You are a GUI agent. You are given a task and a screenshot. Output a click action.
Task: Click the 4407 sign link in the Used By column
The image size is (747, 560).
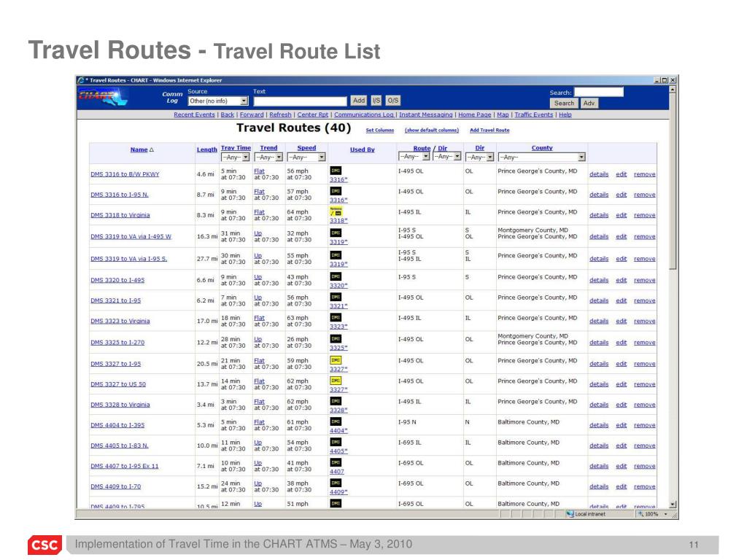(x=337, y=472)
